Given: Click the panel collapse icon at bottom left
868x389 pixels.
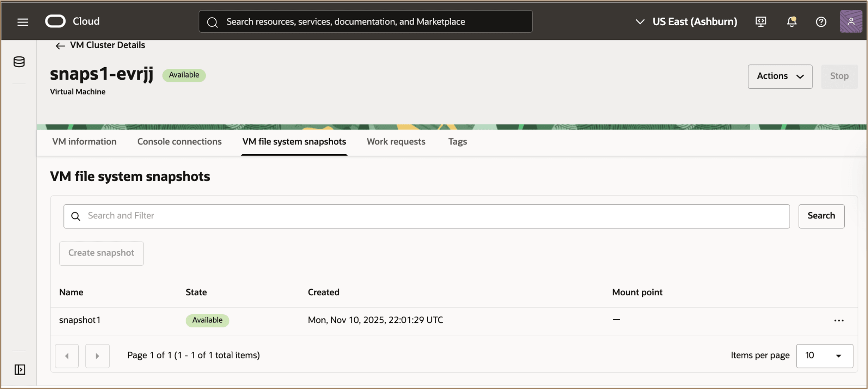Looking at the screenshot, I should pos(19,370).
